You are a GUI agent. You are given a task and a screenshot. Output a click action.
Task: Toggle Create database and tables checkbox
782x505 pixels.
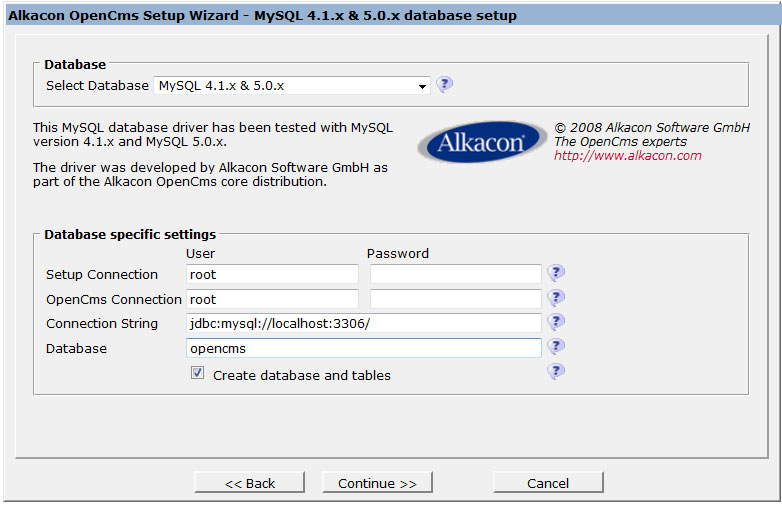[x=197, y=372]
